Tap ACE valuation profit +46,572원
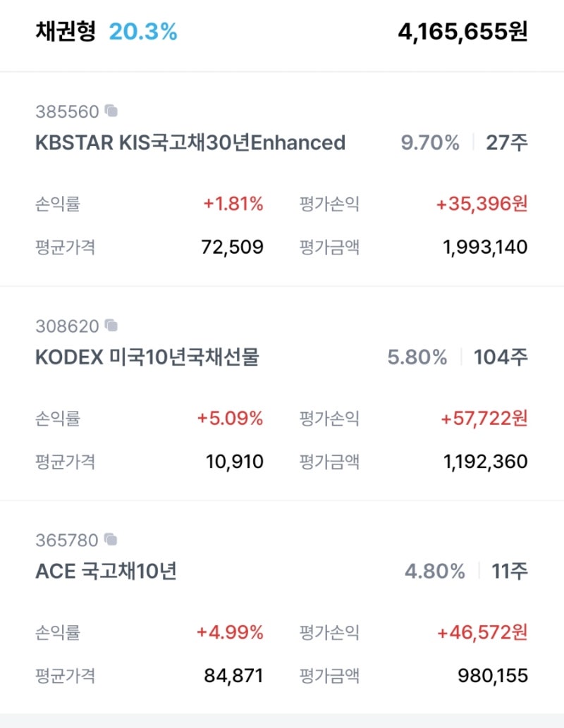The image size is (564, 728). pyautogui.click(x=482, y=633)
